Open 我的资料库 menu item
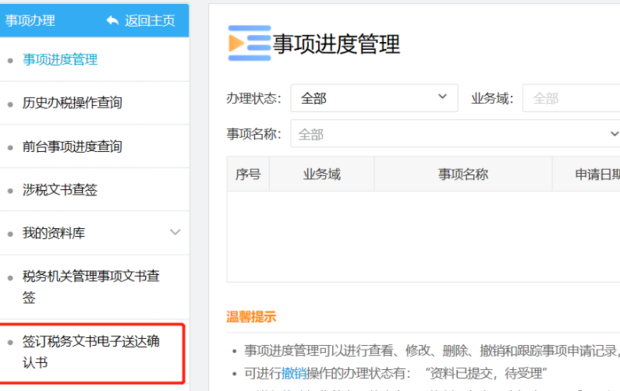This screenshot has height=391, width=620. 54,233
